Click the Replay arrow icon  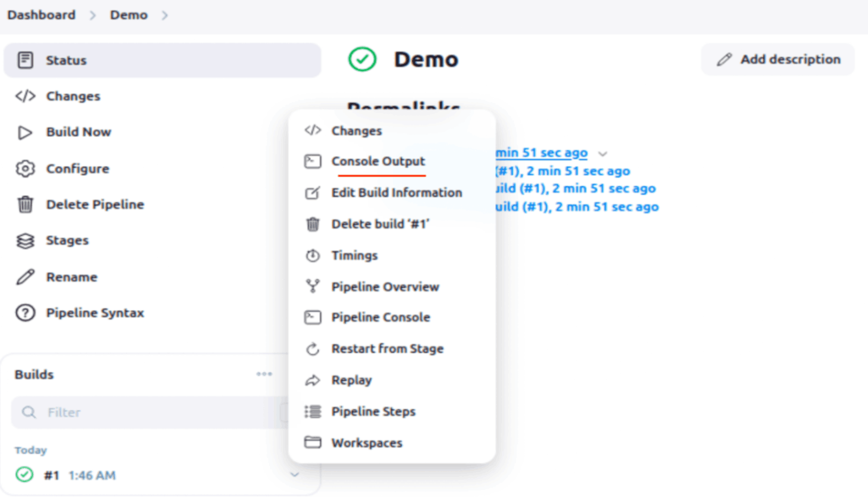pos(313,380)
